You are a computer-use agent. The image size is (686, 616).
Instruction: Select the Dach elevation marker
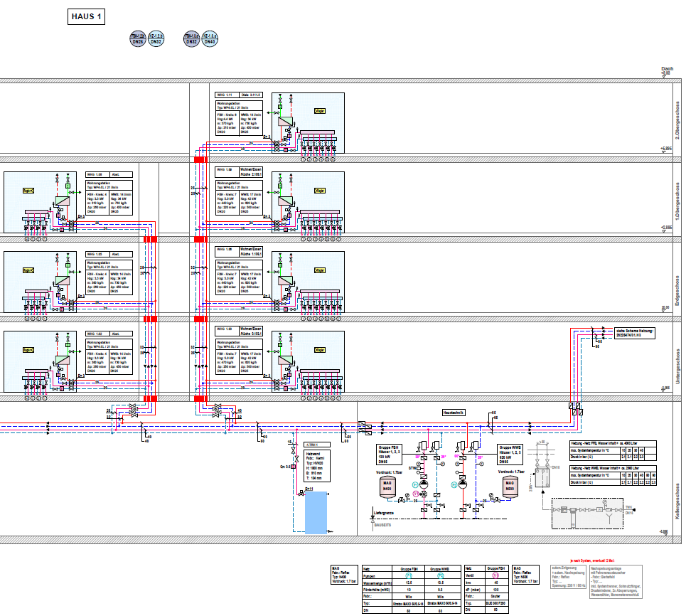point(665,70)
